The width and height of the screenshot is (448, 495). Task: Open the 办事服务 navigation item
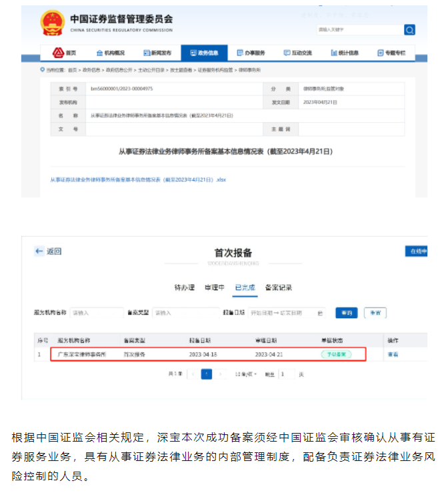click(251, 53)
